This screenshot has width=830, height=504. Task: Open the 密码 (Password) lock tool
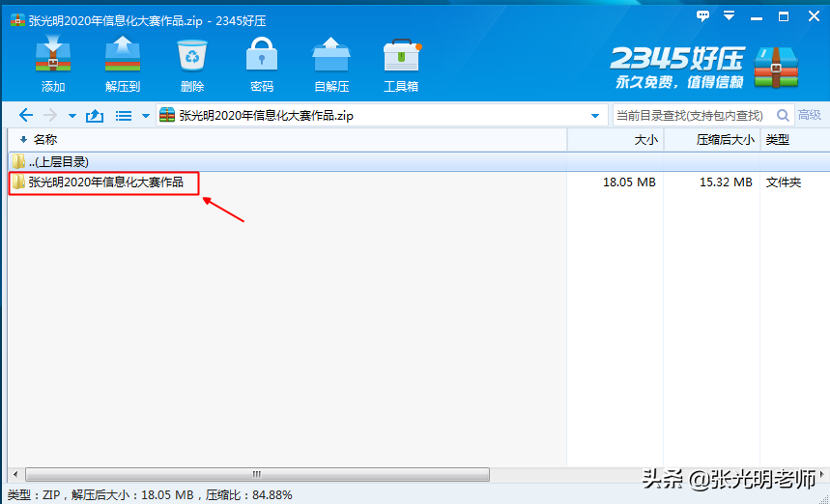(262, 54)
